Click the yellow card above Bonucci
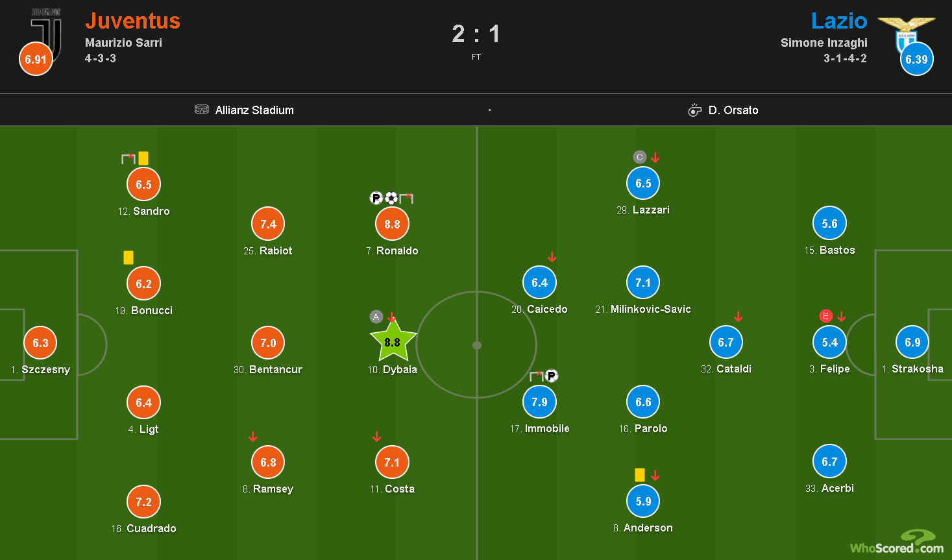 click(x=128, y=258)
